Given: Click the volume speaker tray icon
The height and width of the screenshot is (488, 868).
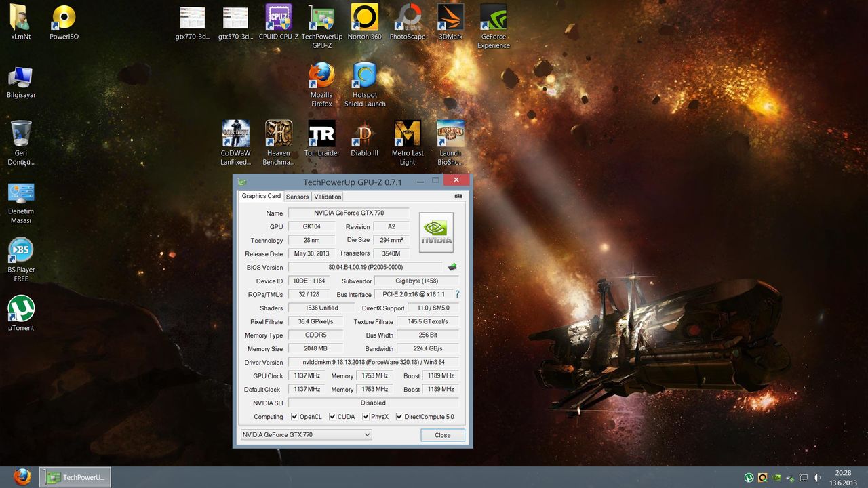Looking at the screenshot, I should tap(817, 478).
